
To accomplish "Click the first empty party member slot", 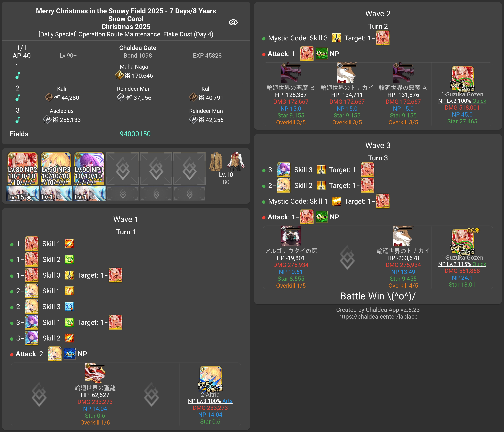I will pyautogui.click(x=123, y=168).
